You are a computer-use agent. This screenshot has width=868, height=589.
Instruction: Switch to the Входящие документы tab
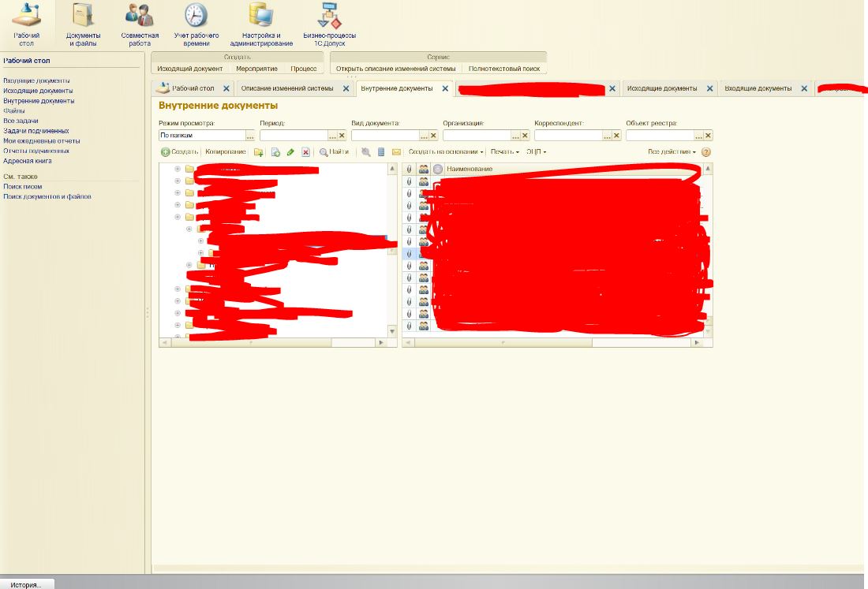coord(758,88)
